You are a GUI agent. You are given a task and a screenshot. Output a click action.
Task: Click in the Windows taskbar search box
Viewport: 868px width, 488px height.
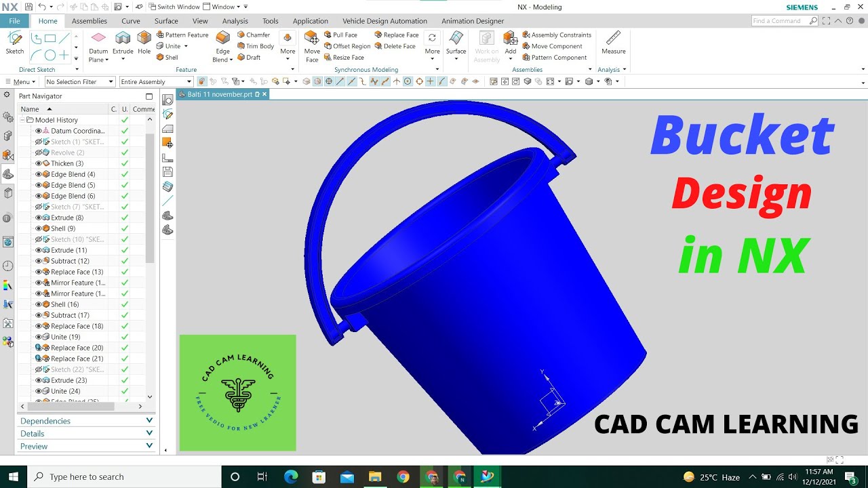(x=124, y=476)
